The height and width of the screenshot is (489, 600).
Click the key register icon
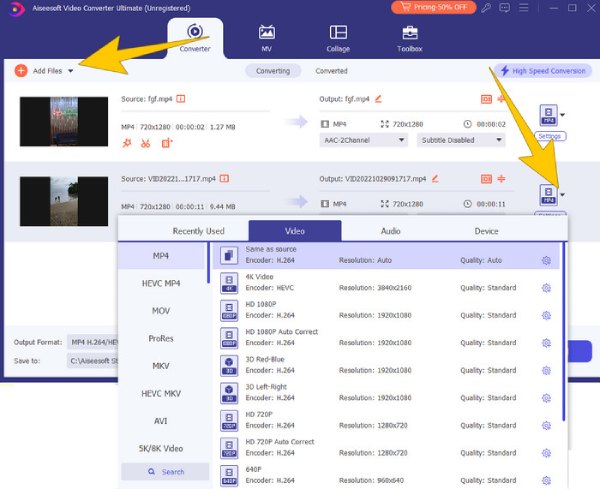point(486,8)
